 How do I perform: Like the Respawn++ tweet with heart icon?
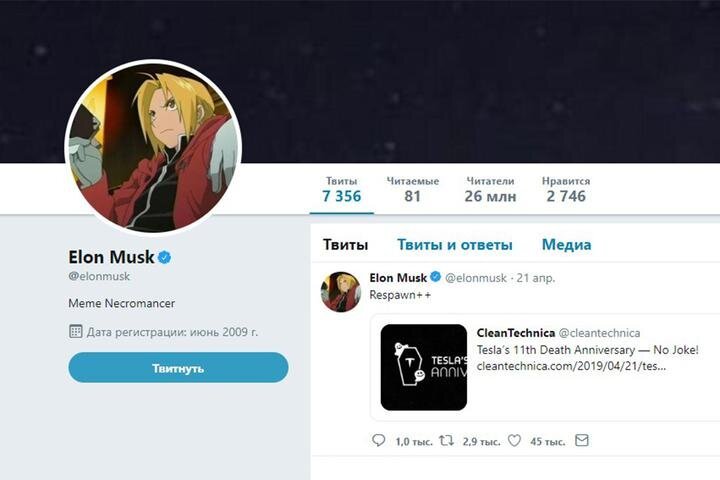coord(514,440)
